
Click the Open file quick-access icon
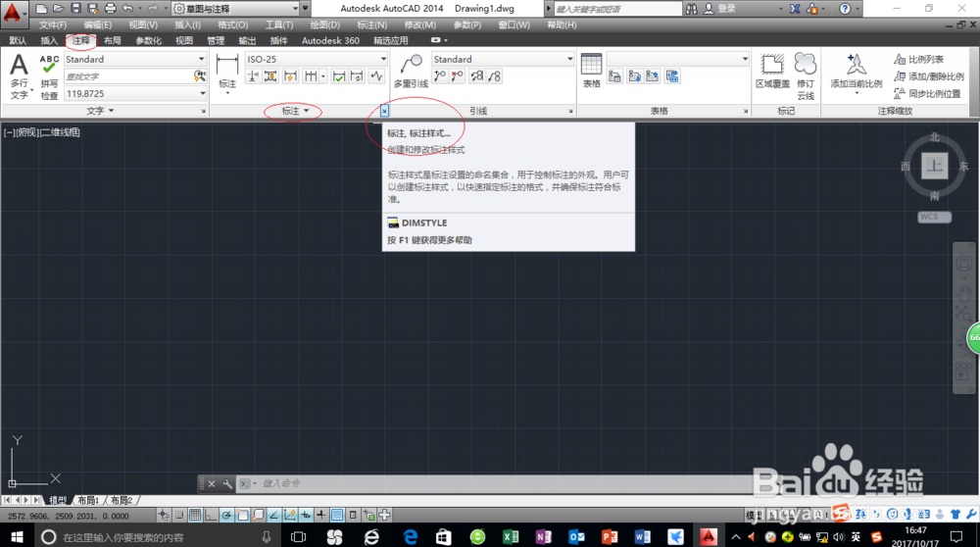click(58, 8)
